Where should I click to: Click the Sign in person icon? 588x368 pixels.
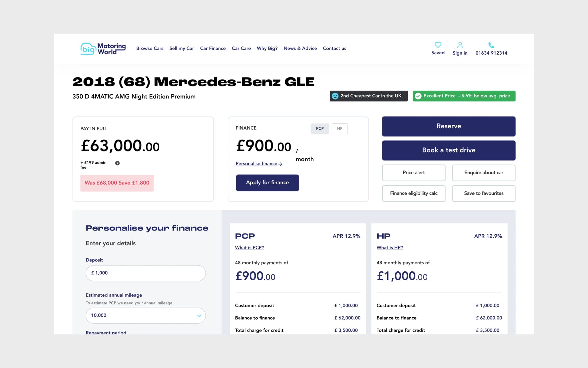[x=460, y=45]
